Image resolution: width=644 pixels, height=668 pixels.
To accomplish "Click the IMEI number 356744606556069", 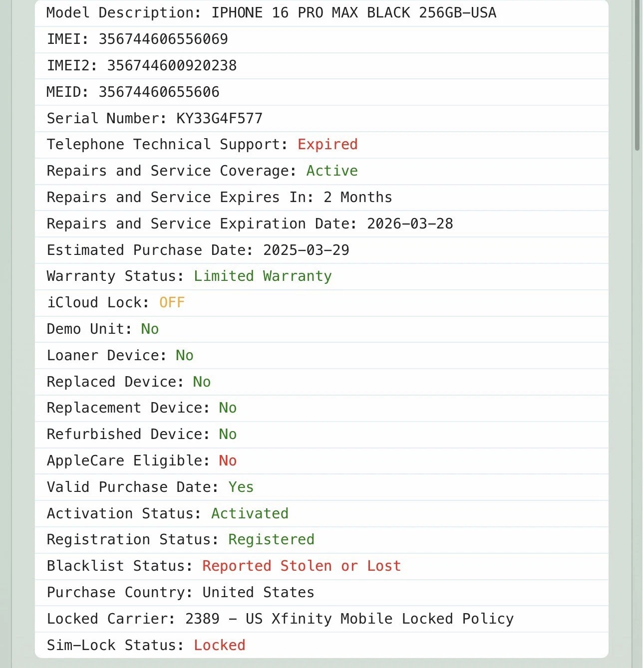I will click(163, 39).
